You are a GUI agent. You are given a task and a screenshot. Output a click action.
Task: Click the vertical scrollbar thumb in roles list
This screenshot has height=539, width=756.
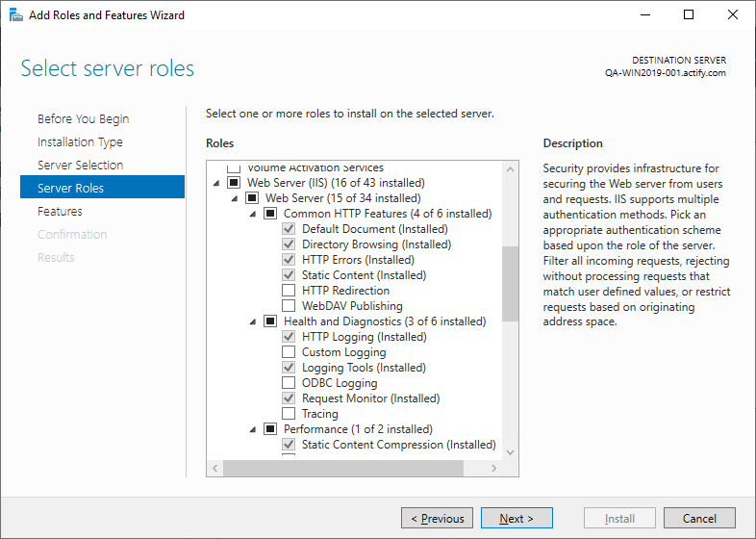click(x=510, y=284)
